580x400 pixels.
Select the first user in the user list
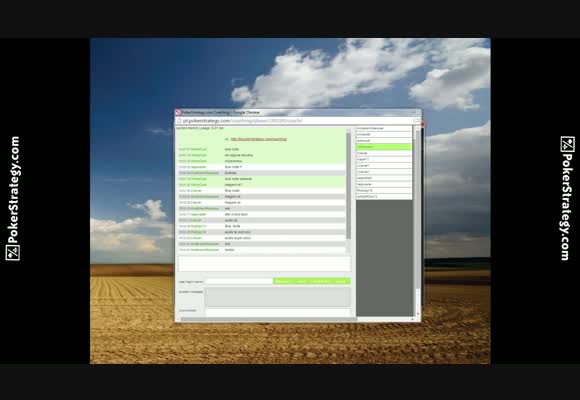click(384, 128)
